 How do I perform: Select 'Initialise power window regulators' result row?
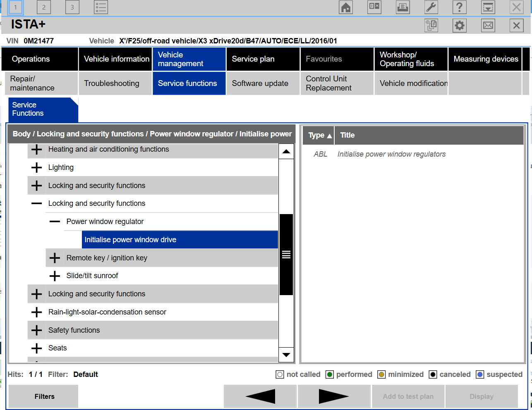[391, 154]
